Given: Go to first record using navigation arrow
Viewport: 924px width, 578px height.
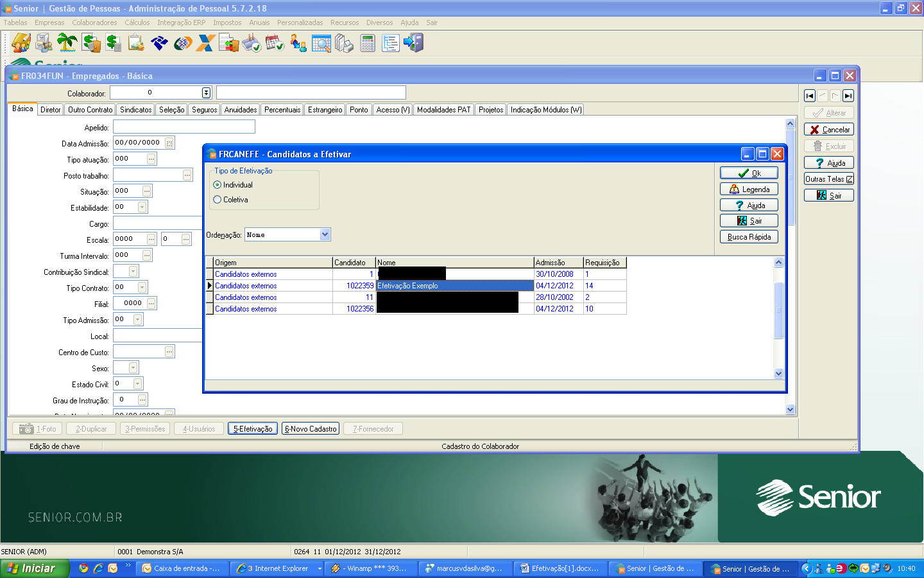Looking at the screenshot, I should [x=810, y=96].
